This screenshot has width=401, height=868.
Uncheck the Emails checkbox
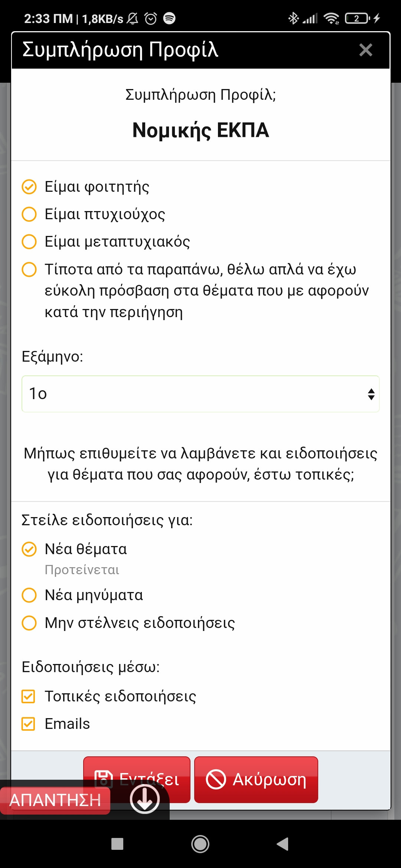tap(29, 724)
